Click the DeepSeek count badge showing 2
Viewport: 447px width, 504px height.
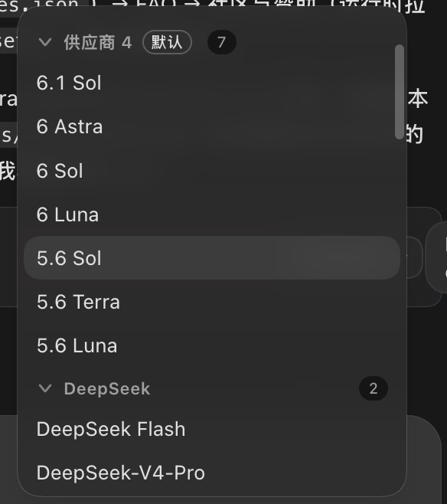pos(374,388)
